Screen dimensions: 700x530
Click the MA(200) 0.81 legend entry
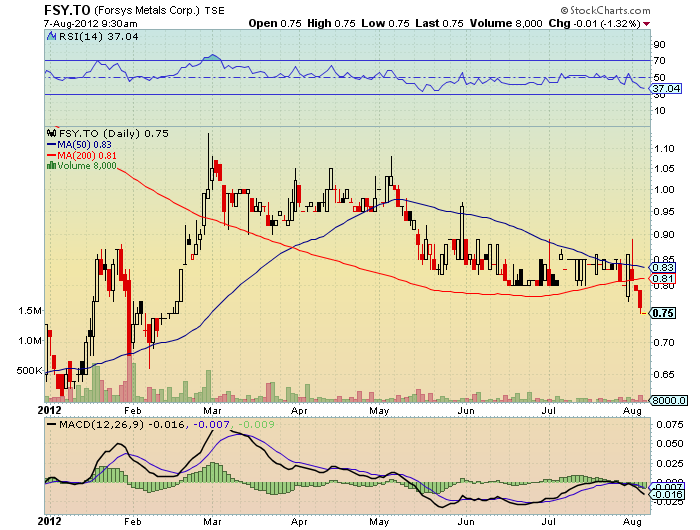click(82, 155)
